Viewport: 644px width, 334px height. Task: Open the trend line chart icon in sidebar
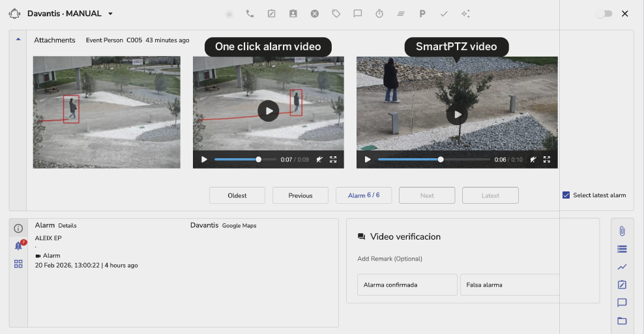click(622, 267)
